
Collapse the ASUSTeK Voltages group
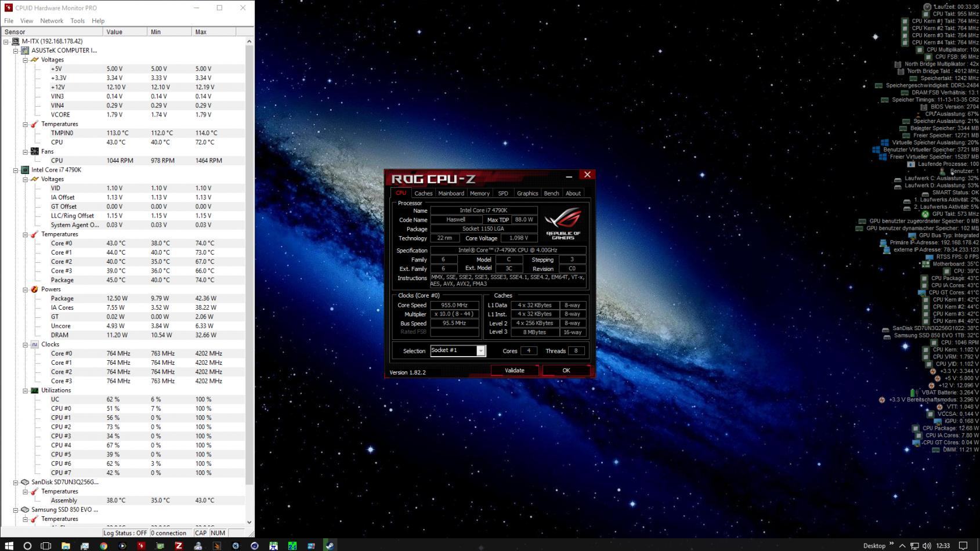point(26,60)
